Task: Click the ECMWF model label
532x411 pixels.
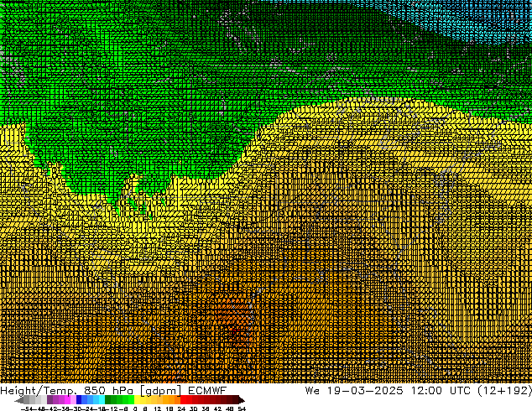Action: click(x=207, y=391)
